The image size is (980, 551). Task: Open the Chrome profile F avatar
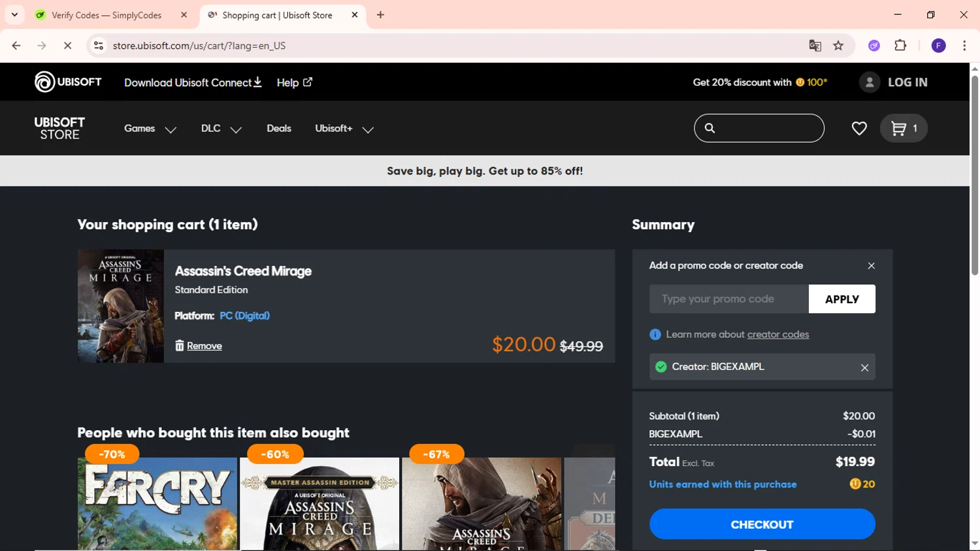939,46
